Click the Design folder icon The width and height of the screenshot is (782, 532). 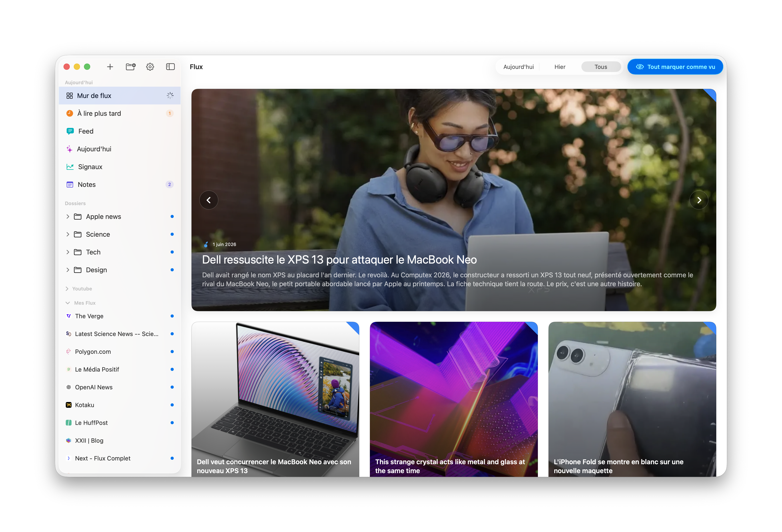pos(78,270)
